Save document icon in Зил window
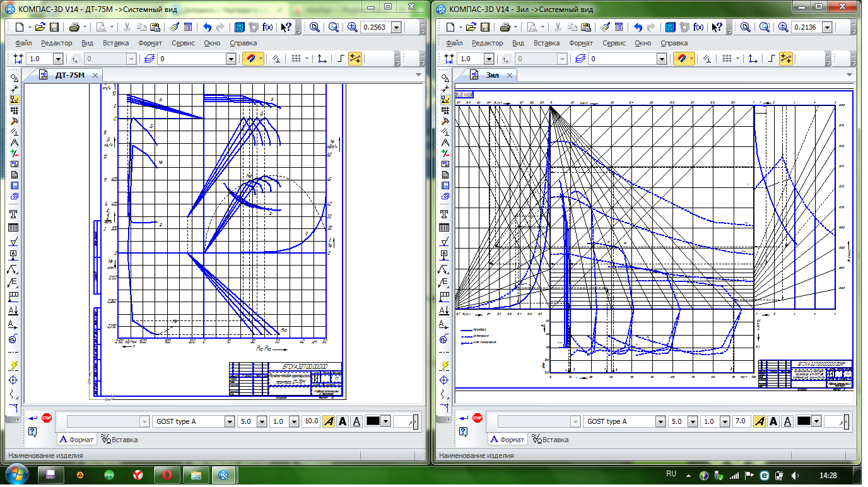 click(485, 27)
